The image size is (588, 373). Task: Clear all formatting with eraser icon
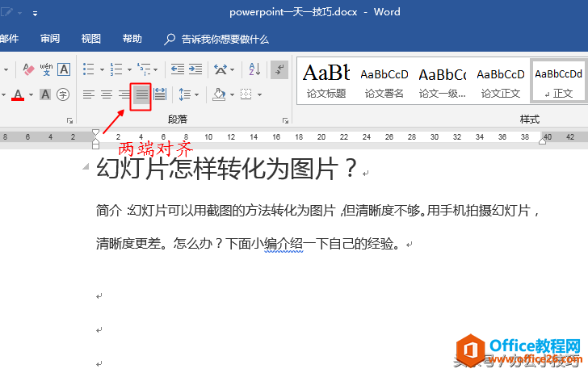[28, 69]
